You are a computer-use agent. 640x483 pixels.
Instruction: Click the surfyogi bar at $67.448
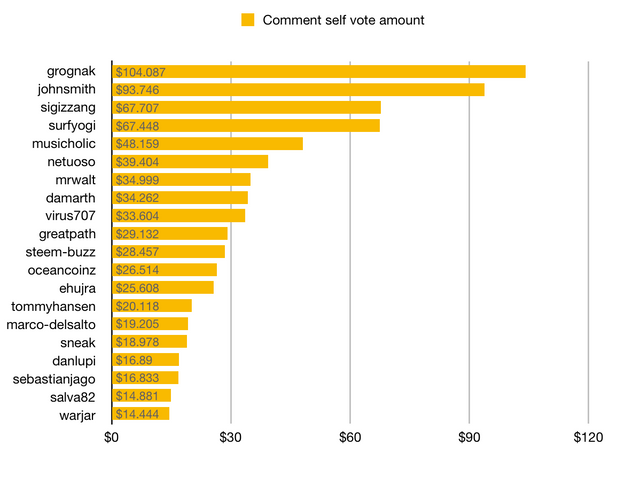point(246,126)
